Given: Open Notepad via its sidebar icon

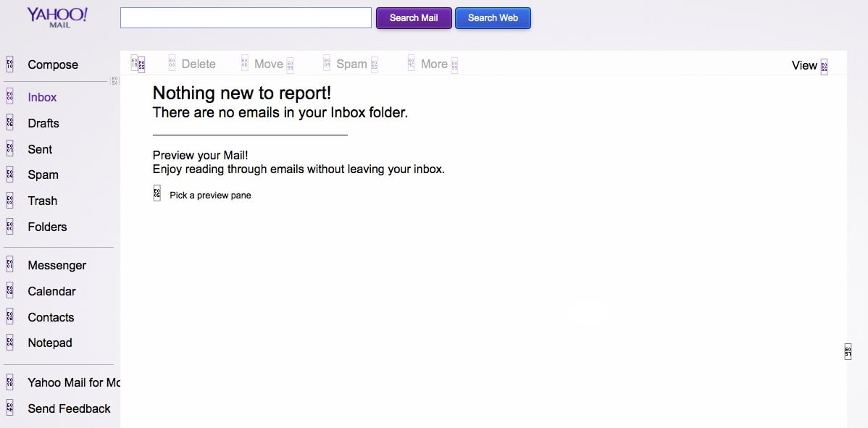Looking at the screenshot, I should [x=9, y=343].
